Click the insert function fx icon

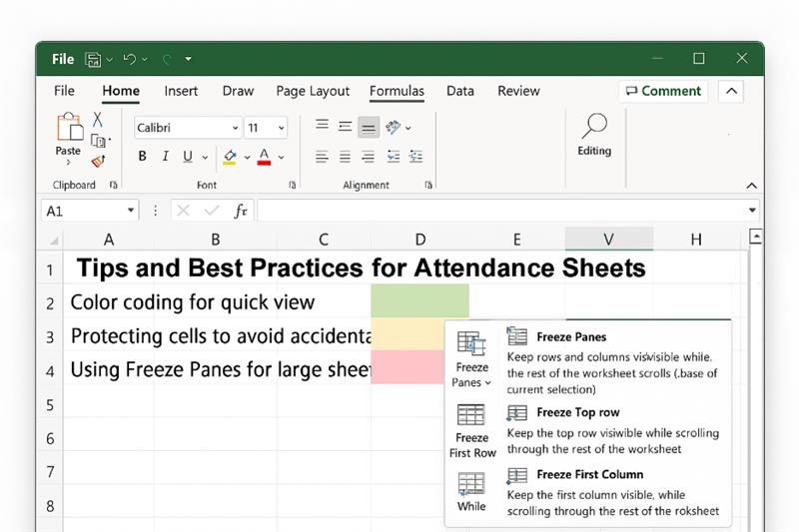(240, 211)
